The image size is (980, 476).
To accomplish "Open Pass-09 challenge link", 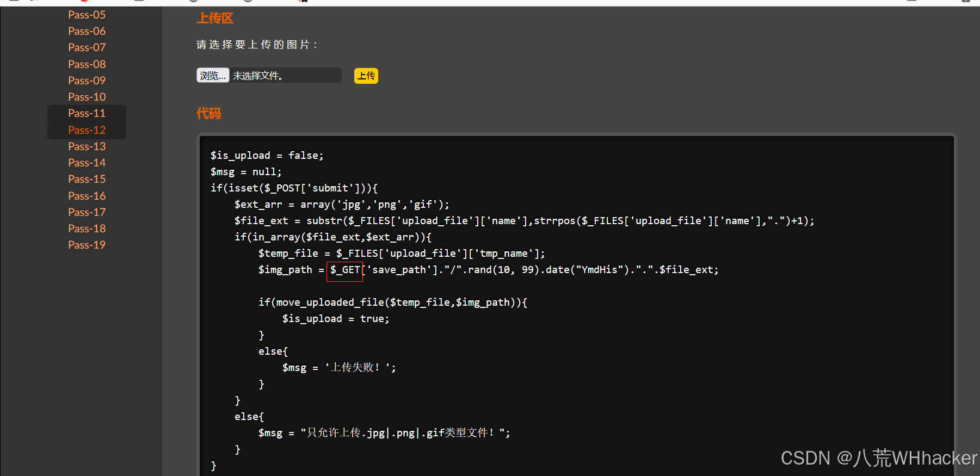I will pos(87,81).
